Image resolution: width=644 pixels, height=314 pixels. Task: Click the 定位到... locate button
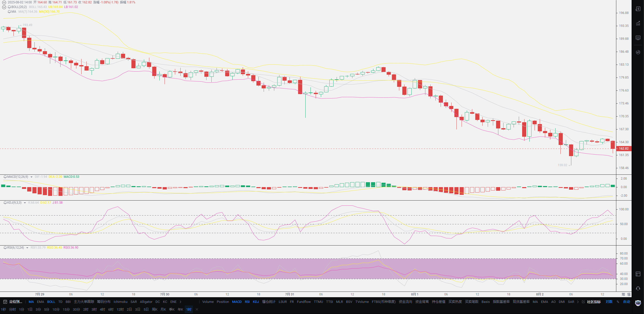[16, 302]
